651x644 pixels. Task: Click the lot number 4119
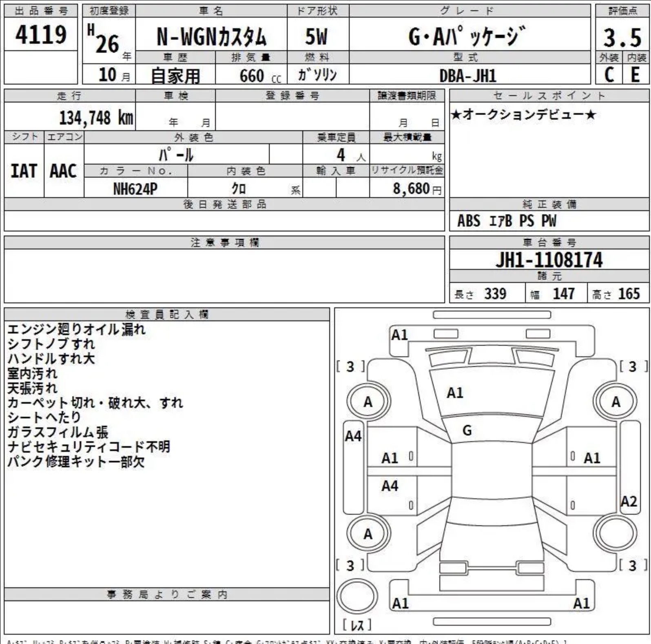point(41,35)
